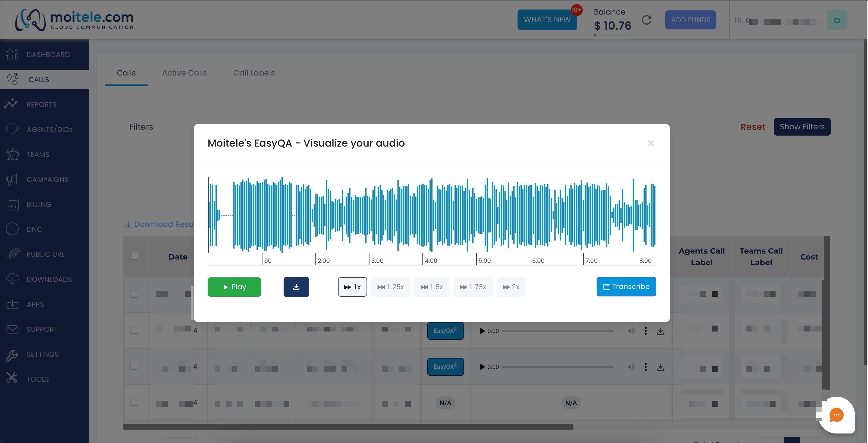
Task: Open Campaigns in the sidebar
Action: (45, 179)
